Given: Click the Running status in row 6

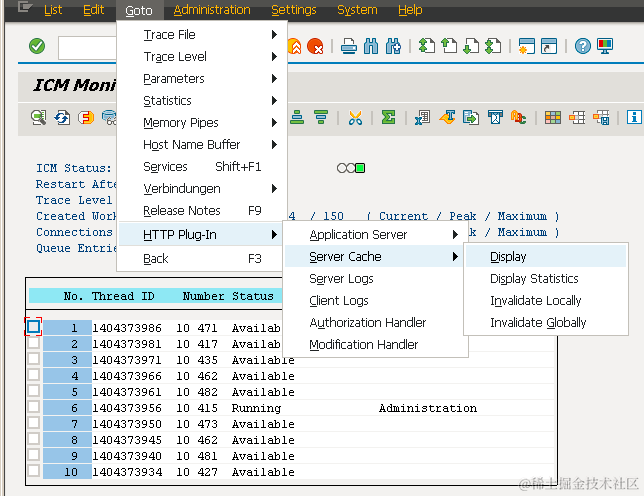Looking at the screenshot, I should tap(256, 408).
